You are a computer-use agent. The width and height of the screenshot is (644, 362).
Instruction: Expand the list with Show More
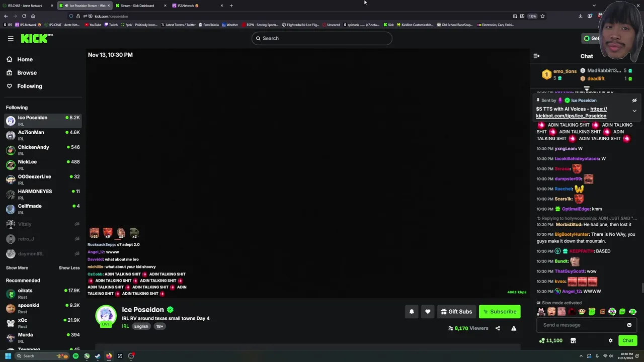point(17,268)
